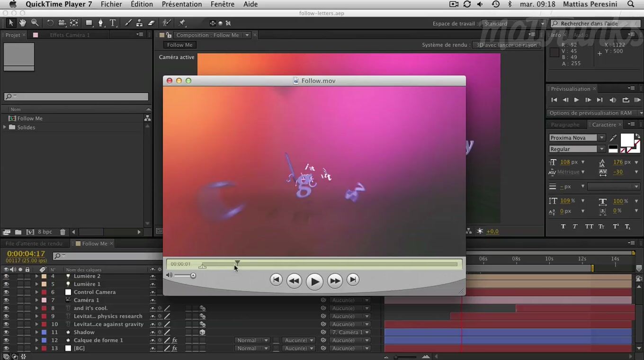Open the Regular font style dropdown
Screen dimensions: 644x360
click(601, 149)
